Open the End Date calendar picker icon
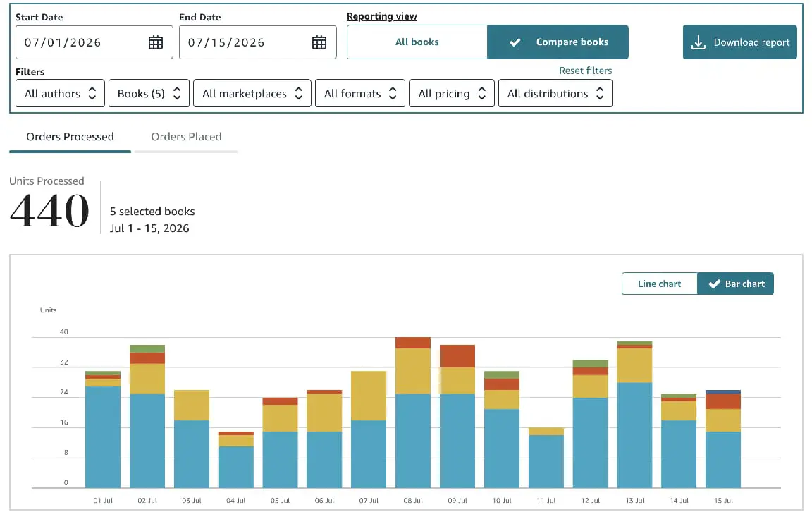 [319, 42]
